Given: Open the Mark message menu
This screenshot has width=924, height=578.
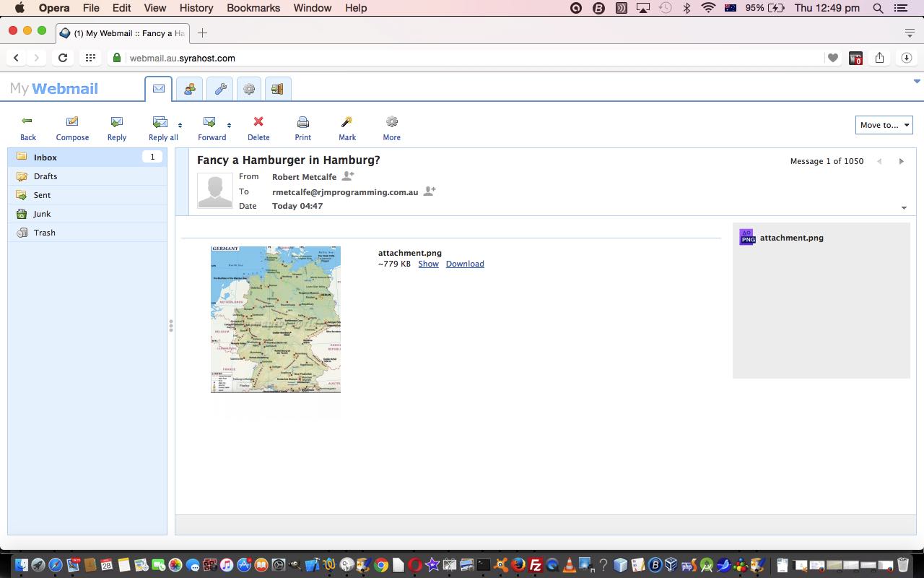Looking at the screenshot, I should [x=347, y=129].
